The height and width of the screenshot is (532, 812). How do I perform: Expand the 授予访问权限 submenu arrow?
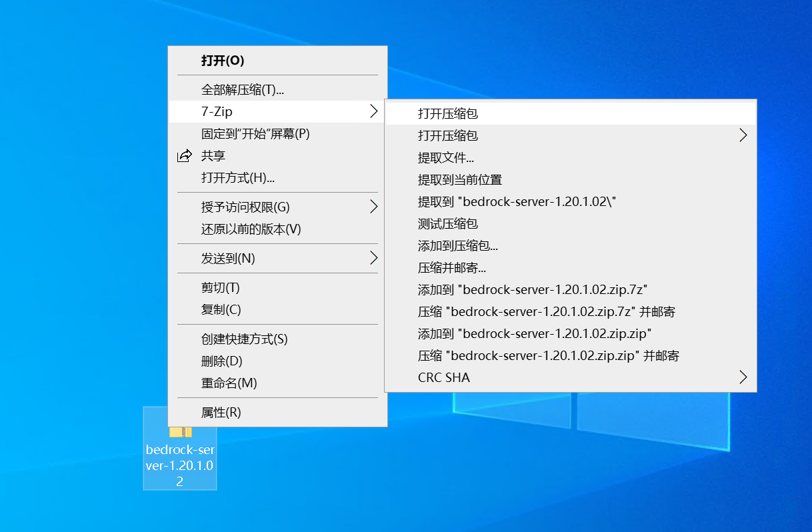pos(373,207)
